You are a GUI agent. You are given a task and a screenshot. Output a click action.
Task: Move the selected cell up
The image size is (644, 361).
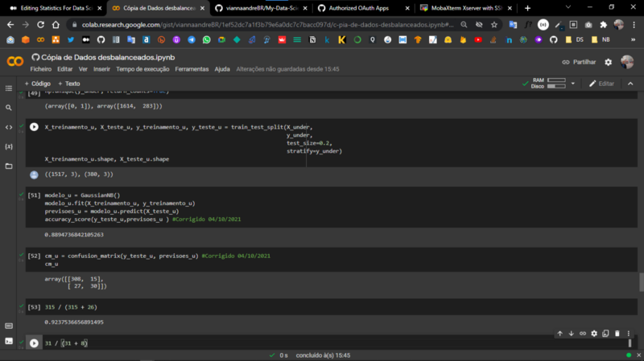coord(559,334)
